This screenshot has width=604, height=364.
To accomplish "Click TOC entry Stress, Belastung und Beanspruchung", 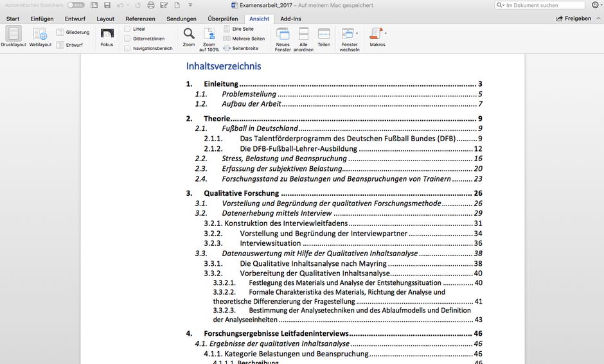I will coord(339,159).
